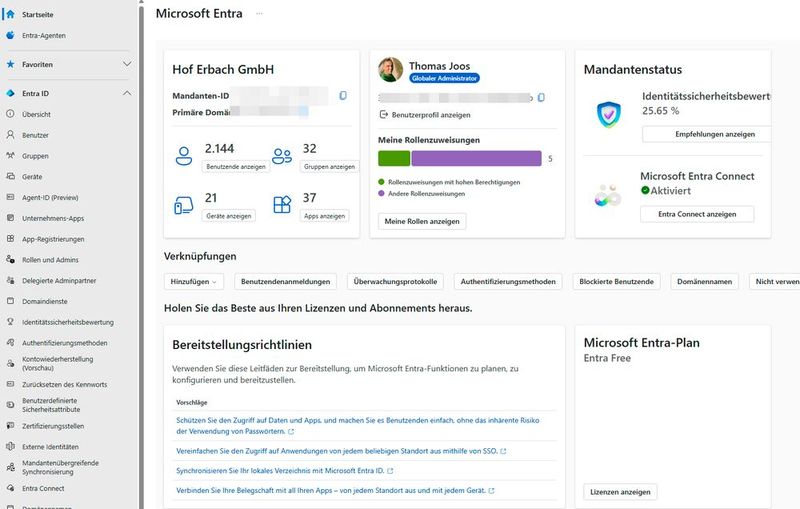800x509 pixels.
Task: Open the connect workforce apps link
Action: 335,491
